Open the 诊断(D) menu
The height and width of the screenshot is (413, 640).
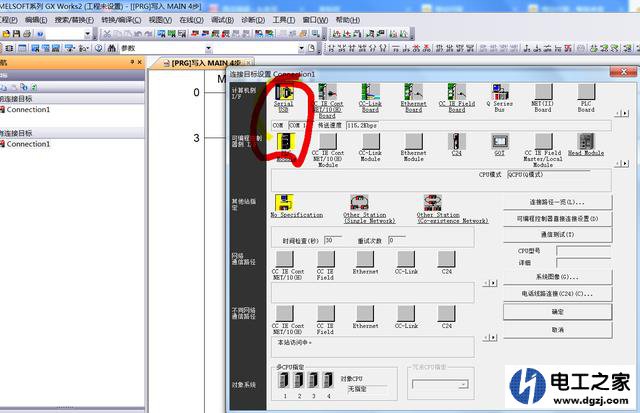(253, 20)
